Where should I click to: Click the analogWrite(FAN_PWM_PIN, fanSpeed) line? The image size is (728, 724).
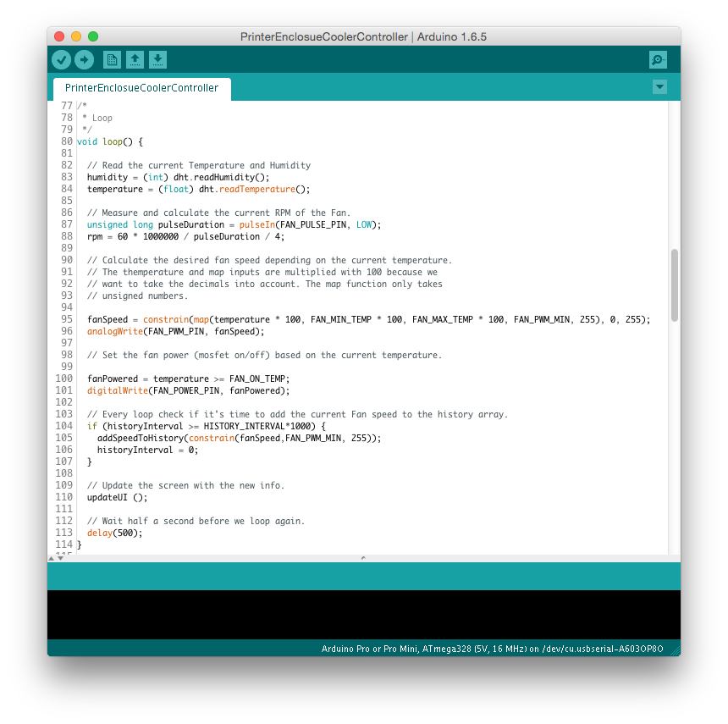175,332
